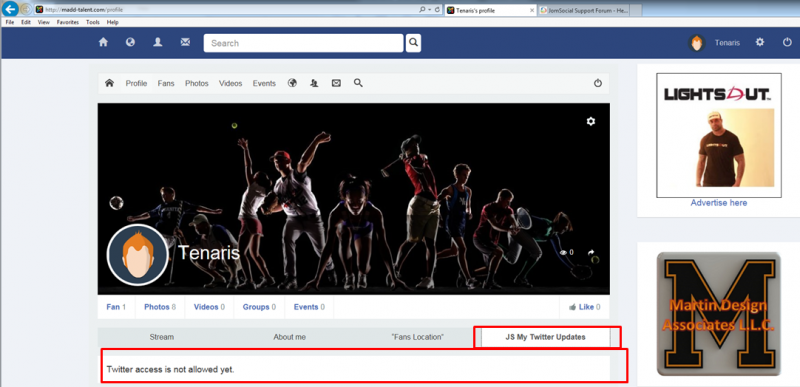Click the eye views icon on cover

click(x=563, y=252)
